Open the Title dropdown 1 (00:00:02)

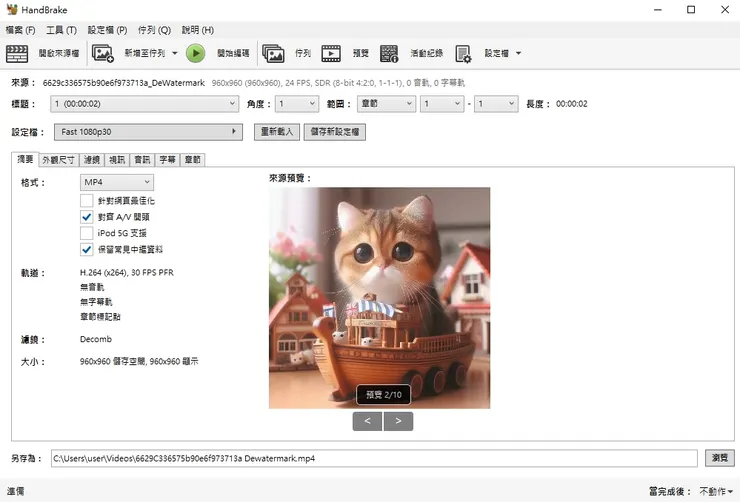(x=144, y=104)
